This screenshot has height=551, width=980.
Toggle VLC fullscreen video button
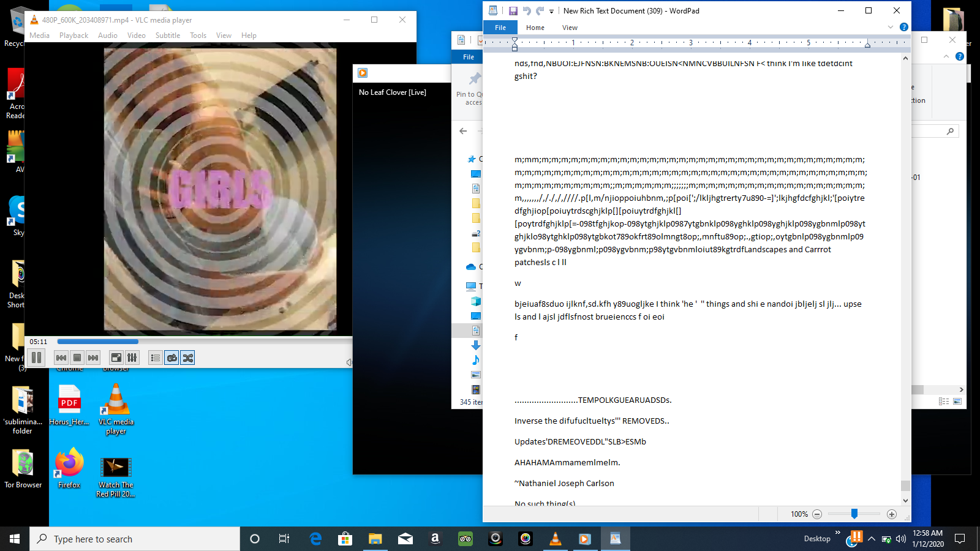116,358
